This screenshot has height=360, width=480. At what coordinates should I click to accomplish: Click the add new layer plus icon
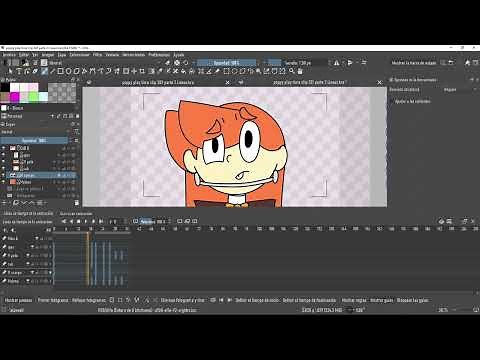pyautogui.click(x=4, y=203)
